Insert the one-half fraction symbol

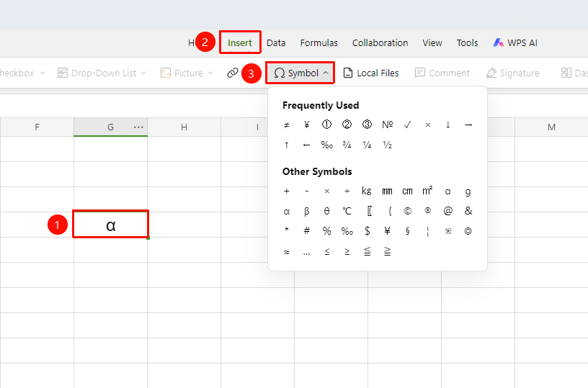[388, 145]
